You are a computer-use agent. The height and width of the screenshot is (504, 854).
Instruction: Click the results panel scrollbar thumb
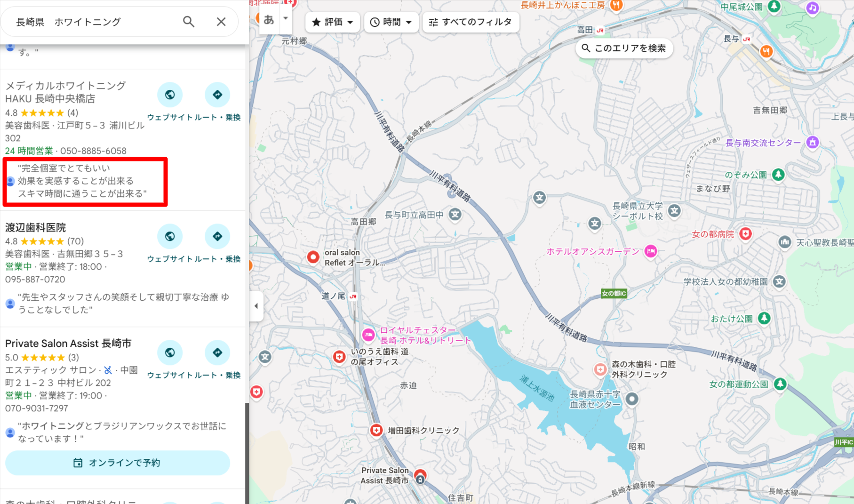click(x=247, y=454)
